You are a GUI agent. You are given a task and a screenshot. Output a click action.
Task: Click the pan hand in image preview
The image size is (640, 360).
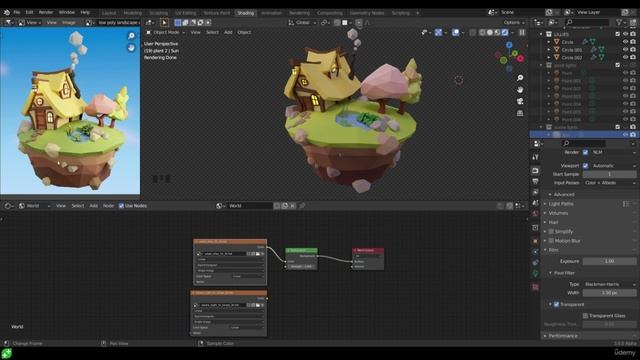131,48
